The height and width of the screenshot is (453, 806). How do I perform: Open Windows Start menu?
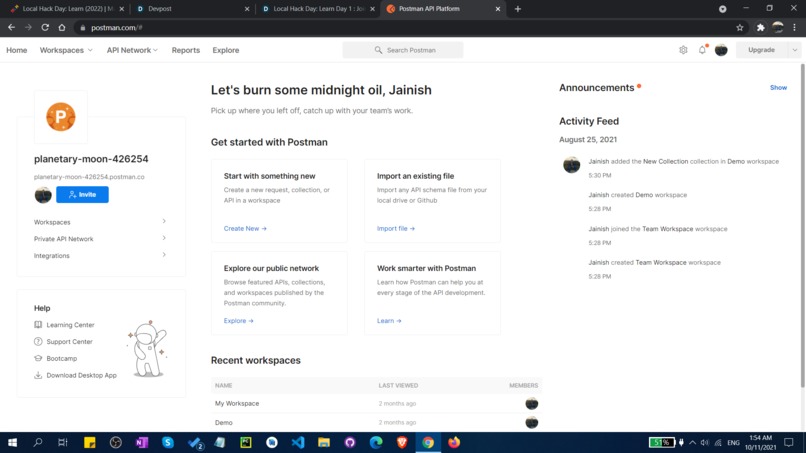pyautogui.click(x=12, y=442)
